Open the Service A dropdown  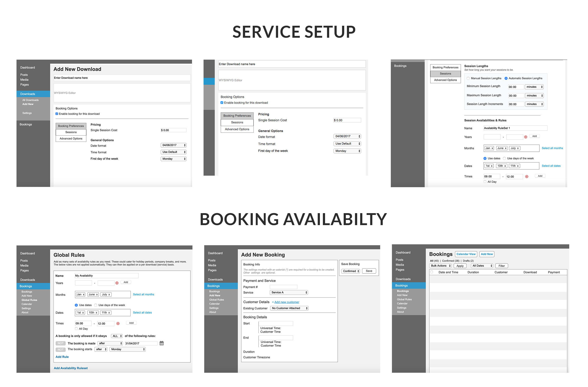[x=288, y=292]
